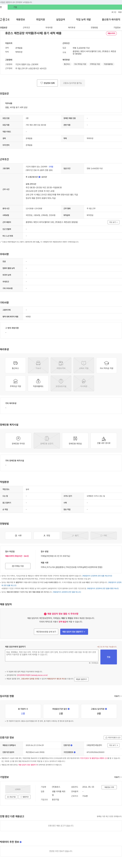Image resolution: width=122 pixels, height=868 pixels.
Task: Click the 장애인용 주차장 icon
Action: click(x=18, y=441)
